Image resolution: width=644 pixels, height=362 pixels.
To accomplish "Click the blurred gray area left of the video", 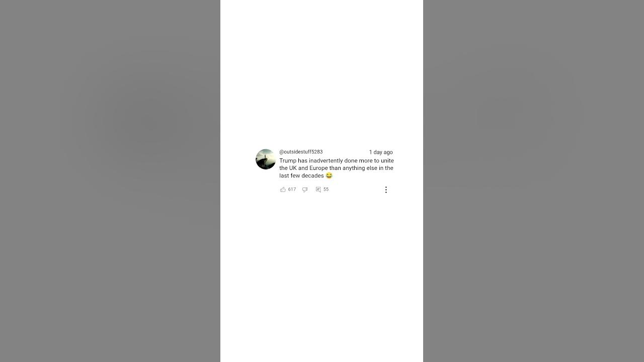I will click(x=110, y=181).
